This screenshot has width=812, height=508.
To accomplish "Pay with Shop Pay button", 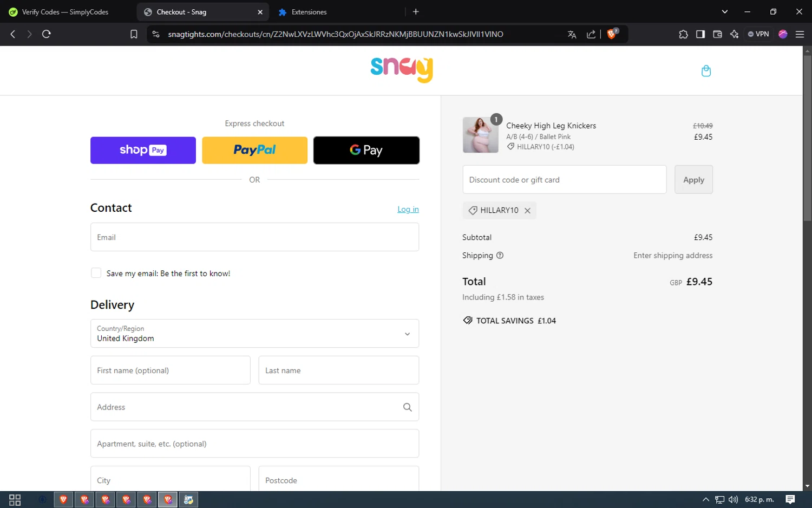I will (143, 150).
